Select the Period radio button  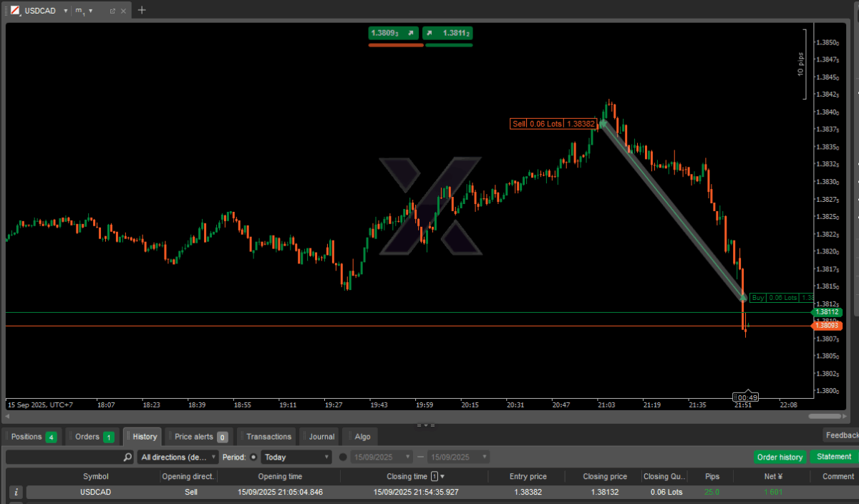pos(253,457)
